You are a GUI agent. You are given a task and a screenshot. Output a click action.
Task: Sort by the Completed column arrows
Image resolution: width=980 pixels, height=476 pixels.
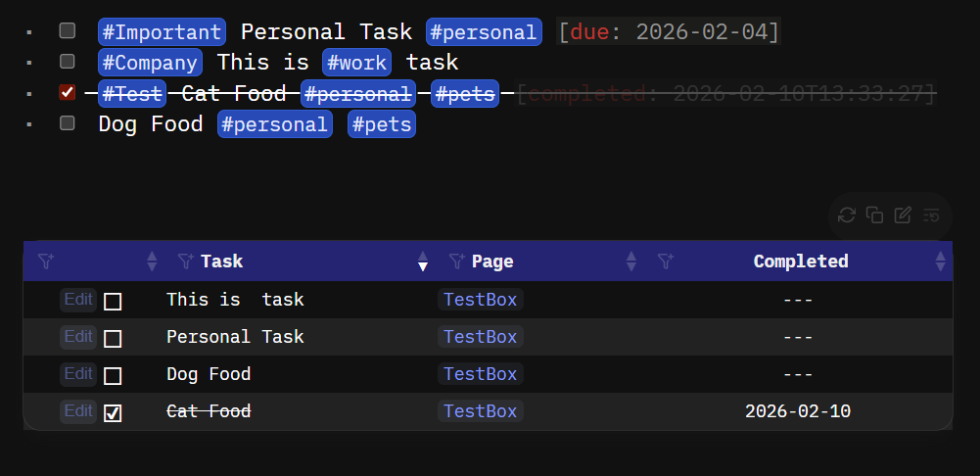tap(941, 262)
